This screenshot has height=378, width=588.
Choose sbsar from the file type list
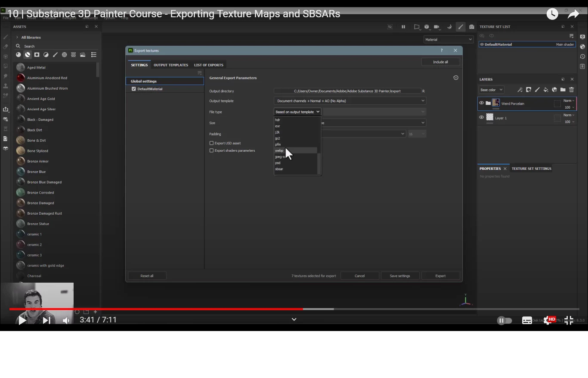pos(296,169)
